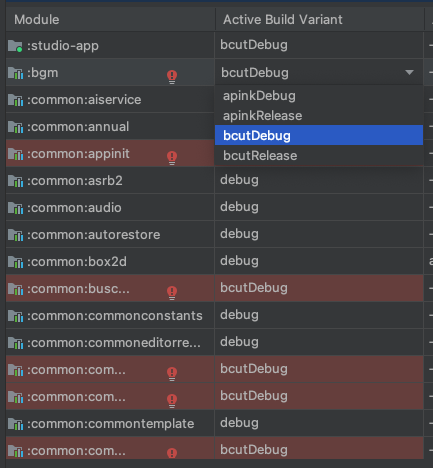Select the :common:autorestore module name
Screen dimensions: 433x468
pyautogui.click(x=93, y=235)
